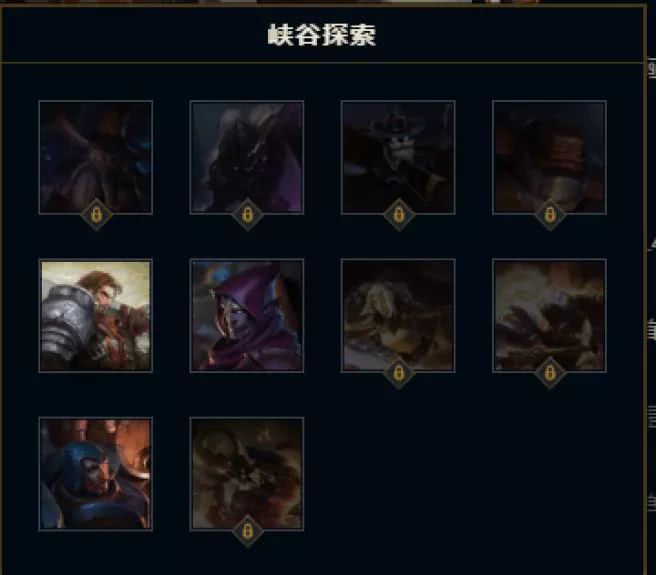Click the cut-off text beside the panel header
Screen dimensions: 656x575
click(x=652, y=69)
